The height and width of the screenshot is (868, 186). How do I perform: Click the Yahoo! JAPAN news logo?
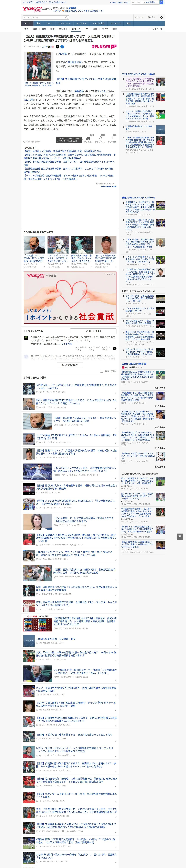tap(37, 9)
